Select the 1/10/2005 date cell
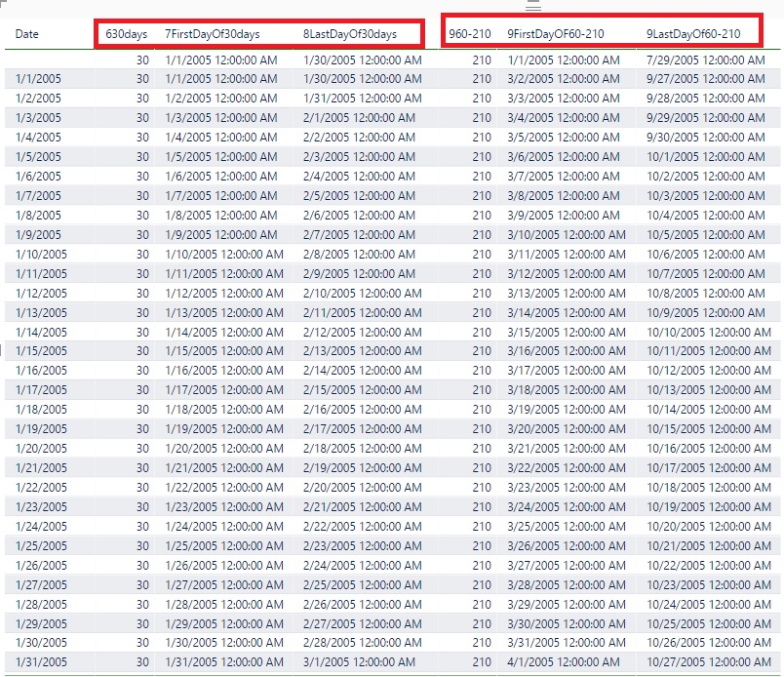 tap(41, 255)
